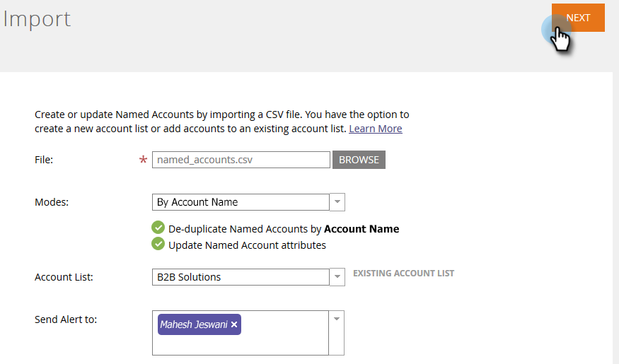Click the By Account Name mode field

point(241,202)
